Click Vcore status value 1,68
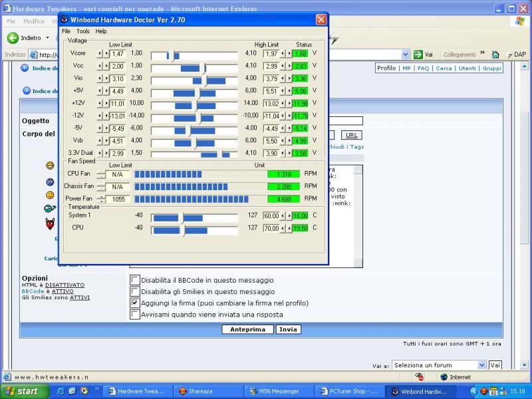This screenshot has height=399, width=532. pyautogui.click(x=301, y=54)
